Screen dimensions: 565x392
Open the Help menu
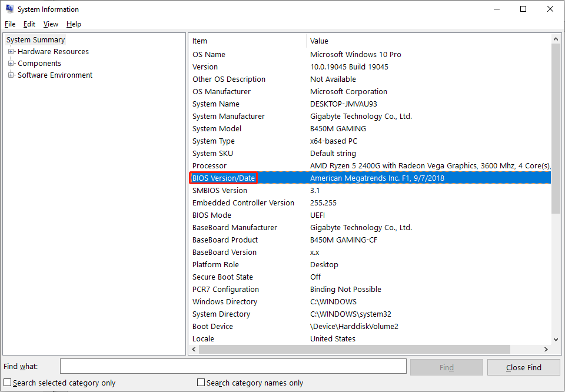coord(74,24)
